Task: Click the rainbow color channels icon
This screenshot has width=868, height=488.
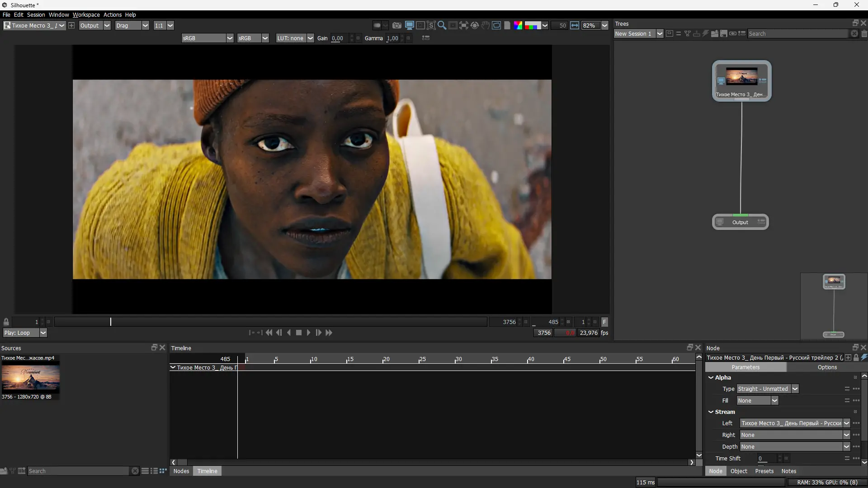Action: pos(518,26)
